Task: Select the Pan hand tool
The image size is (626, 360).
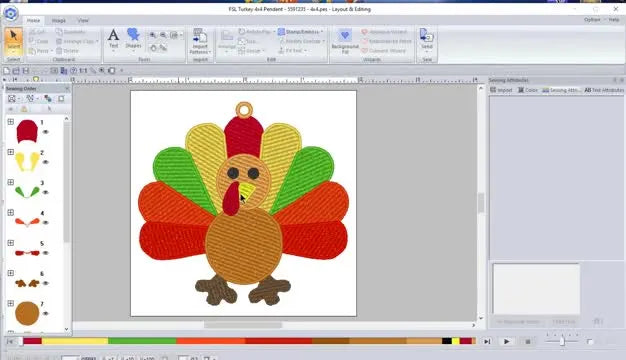Action: pos(154,48)
